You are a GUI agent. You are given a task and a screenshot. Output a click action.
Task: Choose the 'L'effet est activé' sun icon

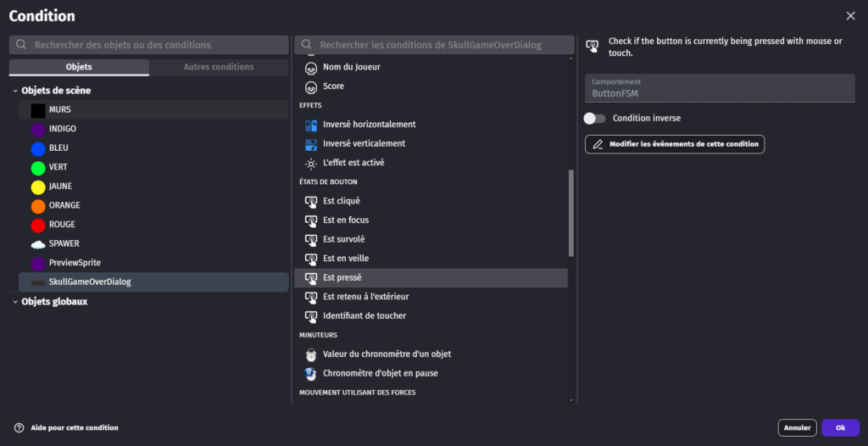pos(310,163)
